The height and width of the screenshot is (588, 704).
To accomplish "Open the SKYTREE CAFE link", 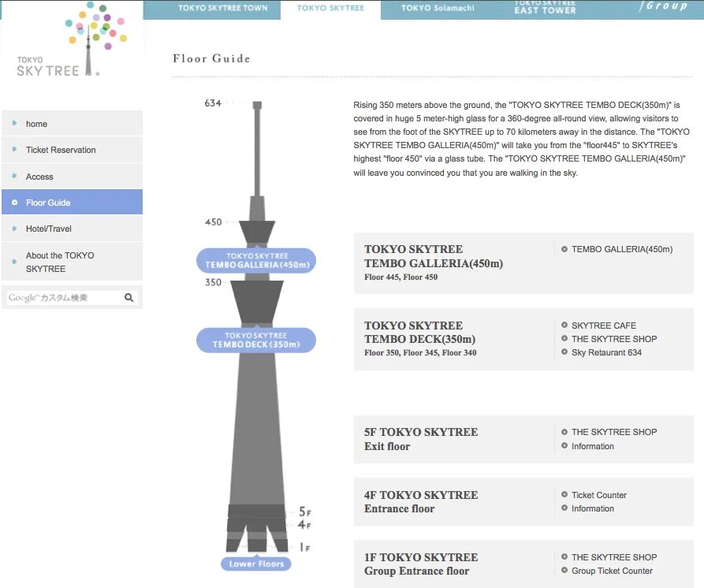I will 603,326.
